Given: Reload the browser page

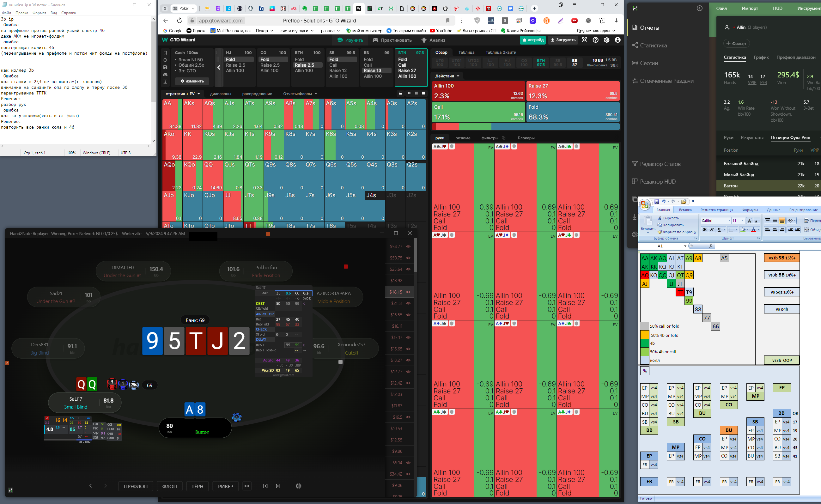Looking at the screenshot, I should (179, 21).
